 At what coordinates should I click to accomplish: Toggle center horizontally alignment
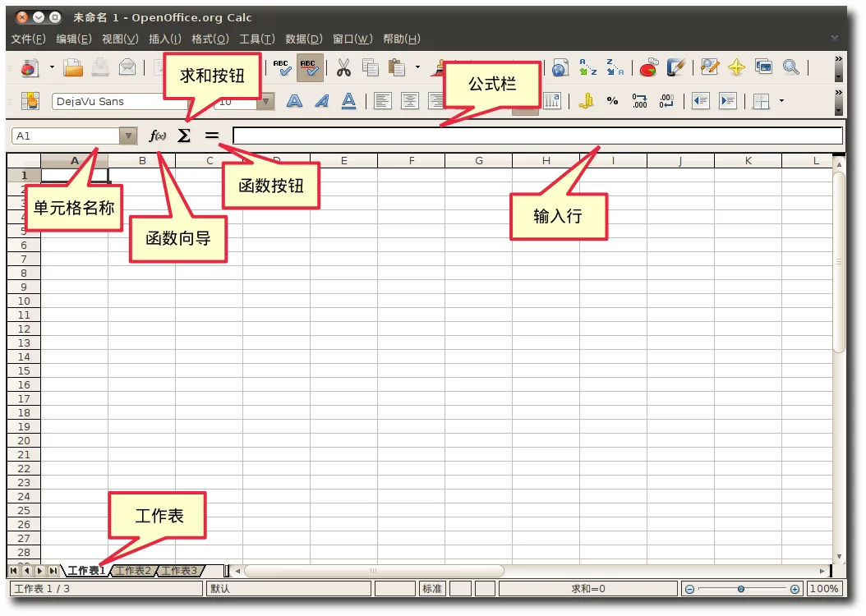(x=409, y=101)
